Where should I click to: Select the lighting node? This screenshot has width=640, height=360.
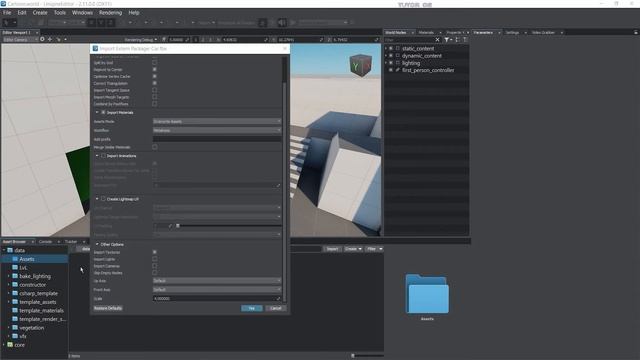coord(411,63)
